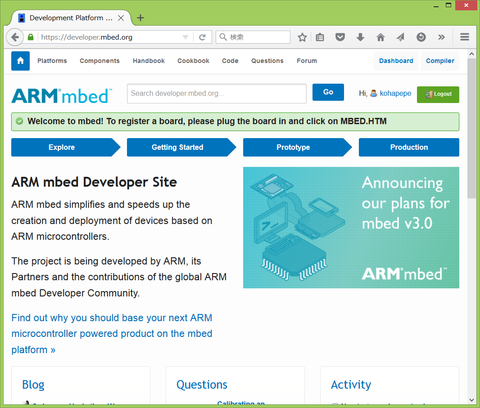Click the green Logout button
480x408 pixels.
438,94
